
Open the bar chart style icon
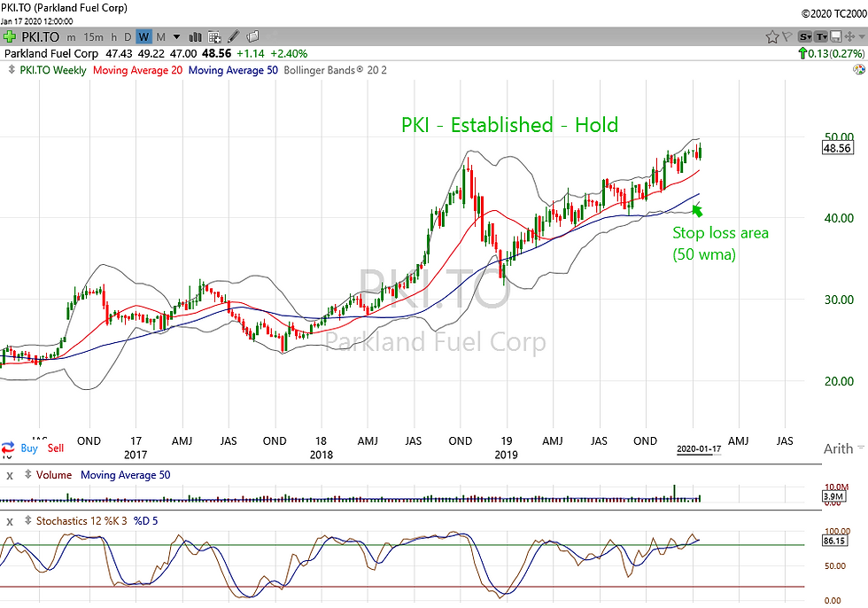click(x=196, y=37)
